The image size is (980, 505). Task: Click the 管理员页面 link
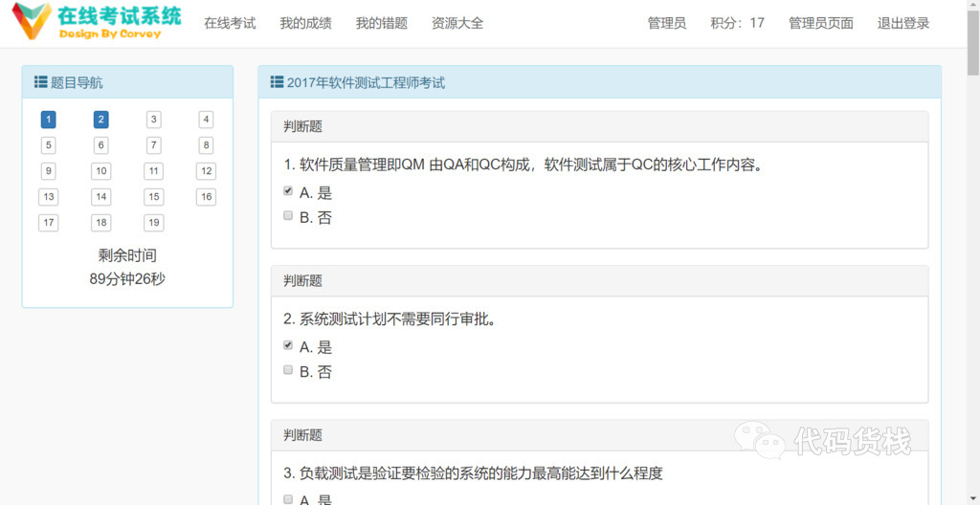coord(821,24)
